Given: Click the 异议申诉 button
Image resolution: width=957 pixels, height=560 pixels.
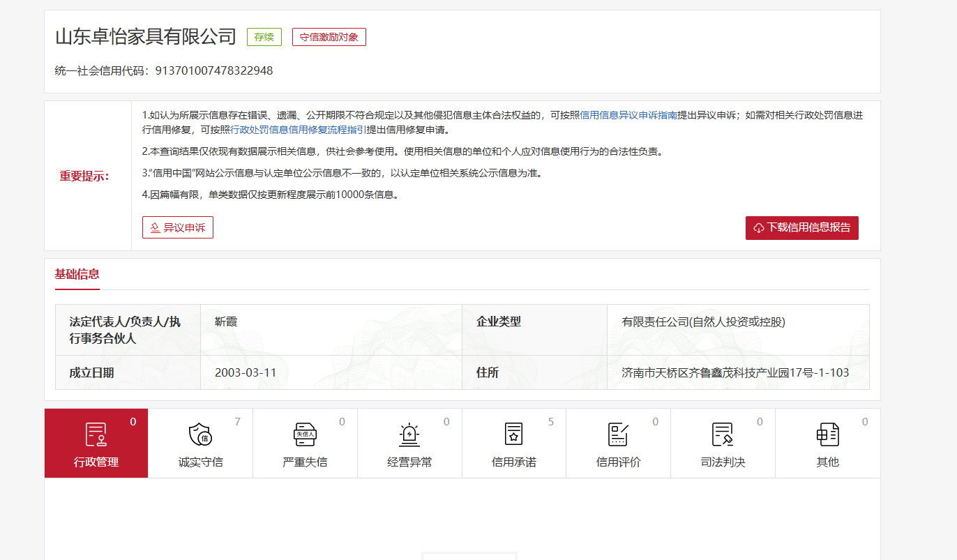Looking at the screenshot, I should 178,227.
